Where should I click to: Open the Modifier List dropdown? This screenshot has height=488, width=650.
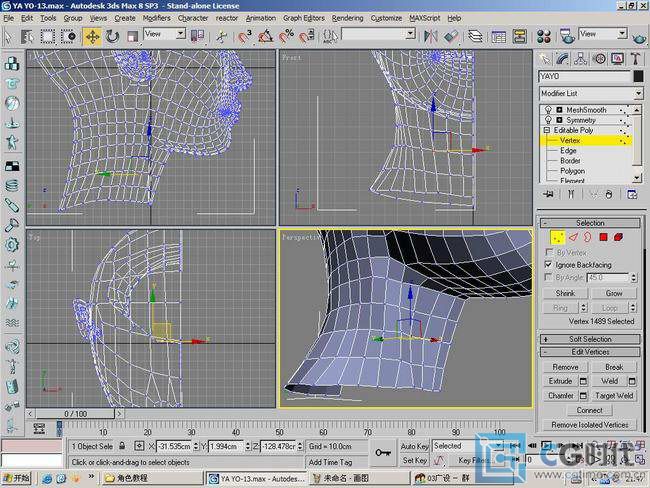(590, 94)
